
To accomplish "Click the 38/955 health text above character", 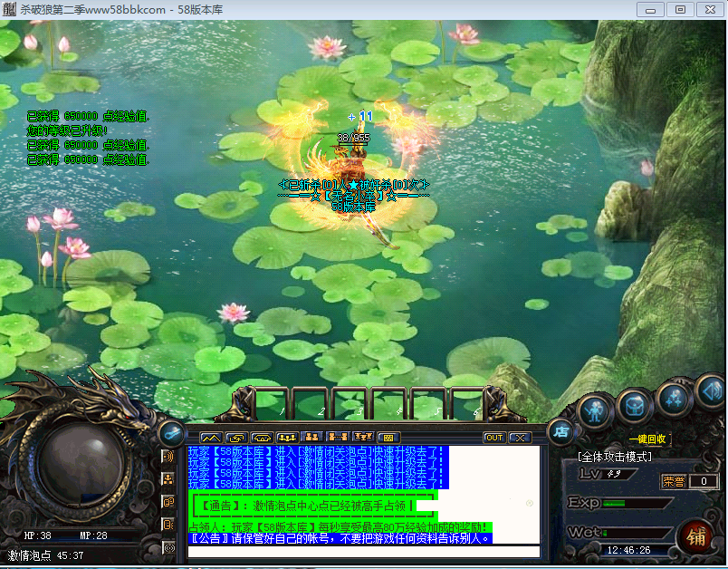I will pos(353,138).
